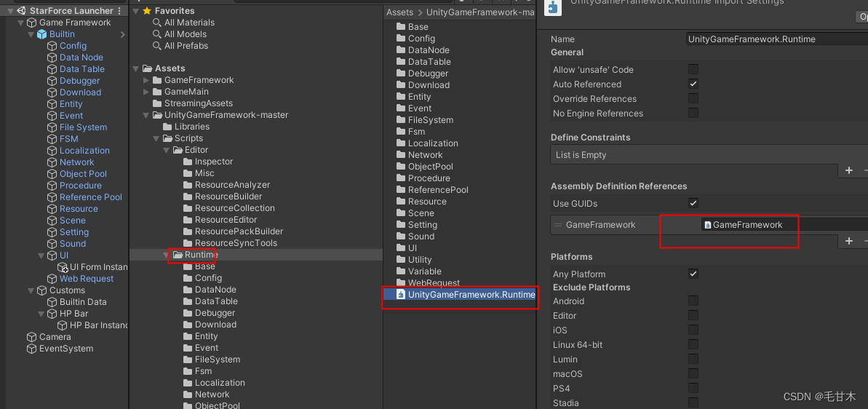The image size is (868, 409).
Task: Enable No Engine References checkbox
Action: coord(693,113)
